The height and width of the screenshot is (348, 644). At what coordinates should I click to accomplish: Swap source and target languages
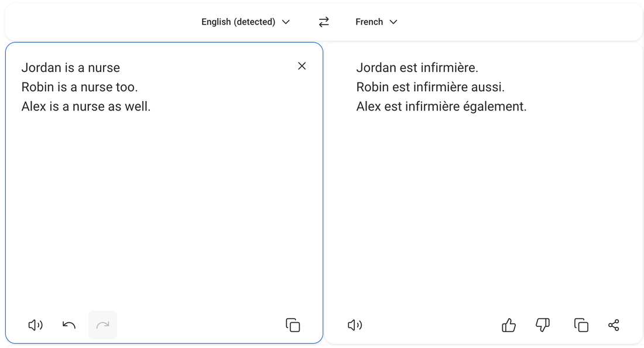point(324,22)
